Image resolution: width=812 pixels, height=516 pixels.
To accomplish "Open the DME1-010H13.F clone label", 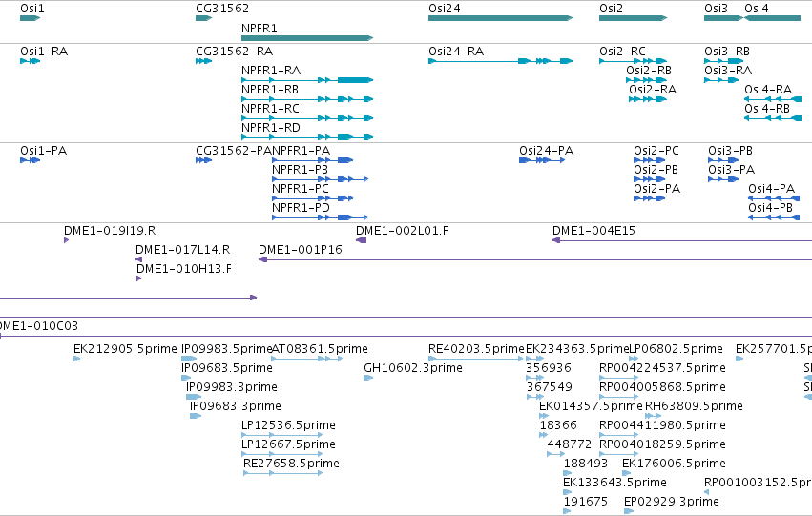I will [x=184, y=269].
